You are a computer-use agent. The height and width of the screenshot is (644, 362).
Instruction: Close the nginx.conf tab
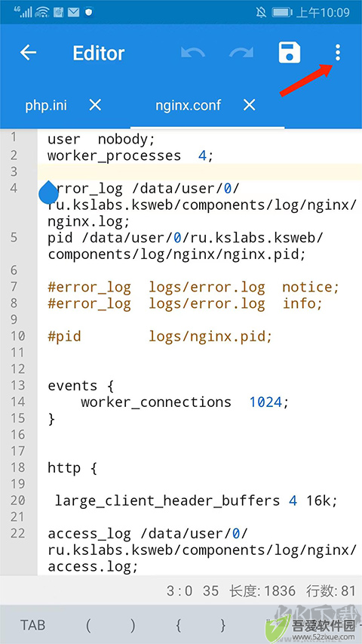click(x=249, y=105)
